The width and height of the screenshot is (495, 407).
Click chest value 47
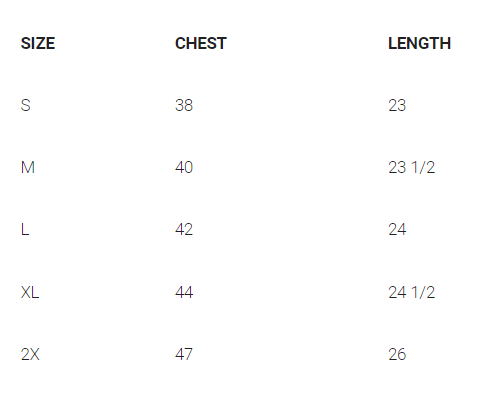(184, 354)
